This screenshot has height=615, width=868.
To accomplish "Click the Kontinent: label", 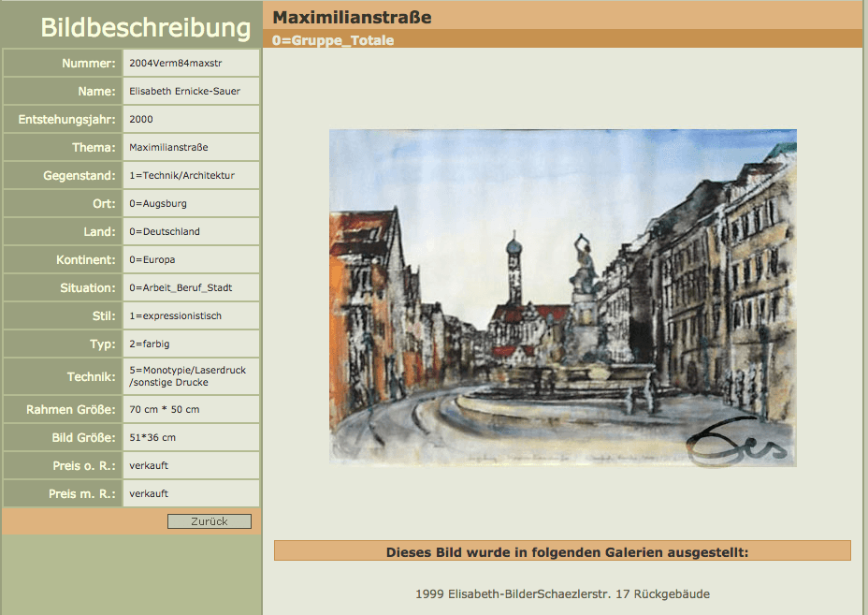I will [86, 260].
